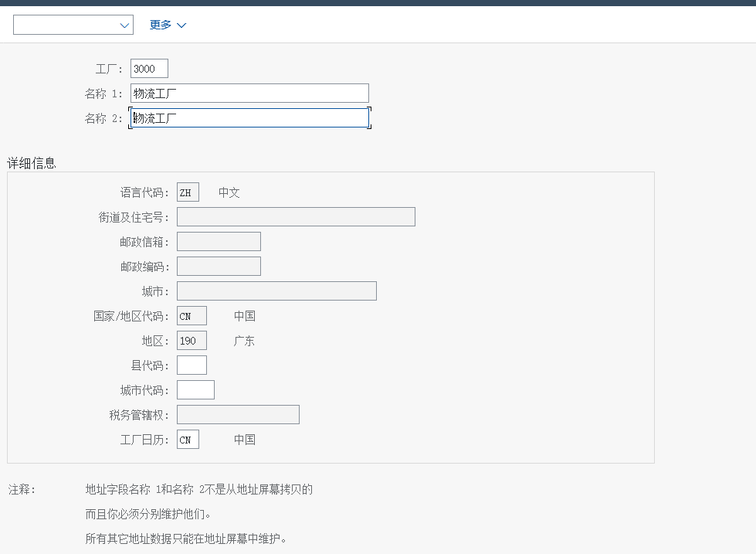Select the 工厂日历 field with CN
756x554 pixels.
pos(188,440)
